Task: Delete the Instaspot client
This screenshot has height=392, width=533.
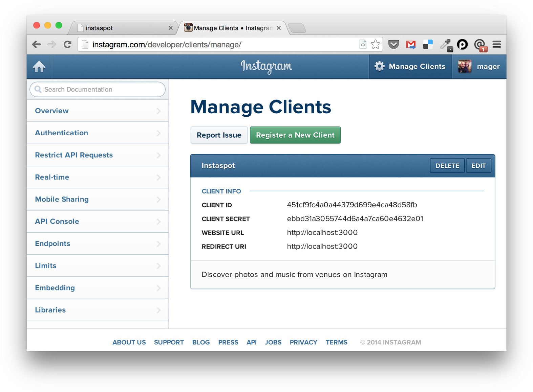Action: [447, 166]
